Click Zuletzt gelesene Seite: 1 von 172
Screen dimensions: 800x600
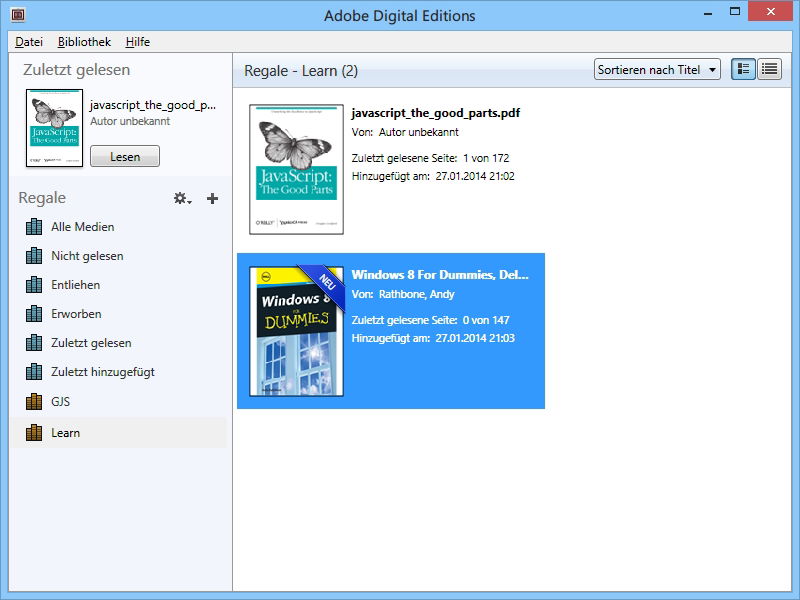[x=431, y=158]
